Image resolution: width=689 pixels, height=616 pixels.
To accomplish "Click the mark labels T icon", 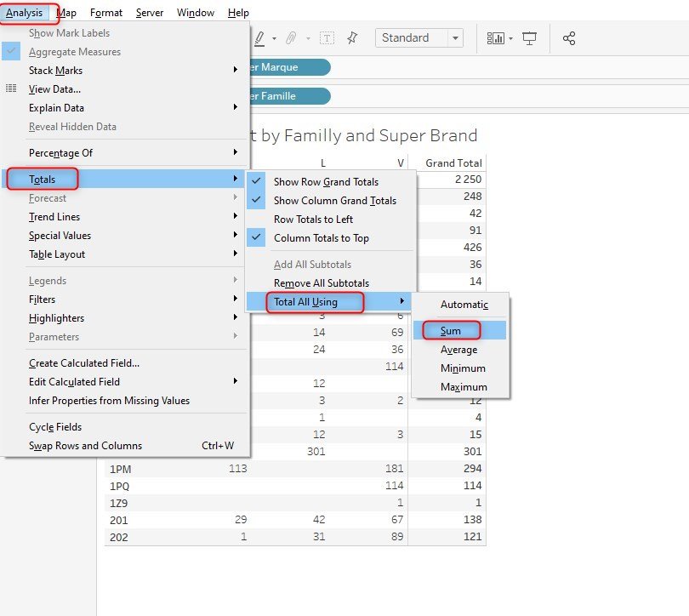I will point(327,38).
